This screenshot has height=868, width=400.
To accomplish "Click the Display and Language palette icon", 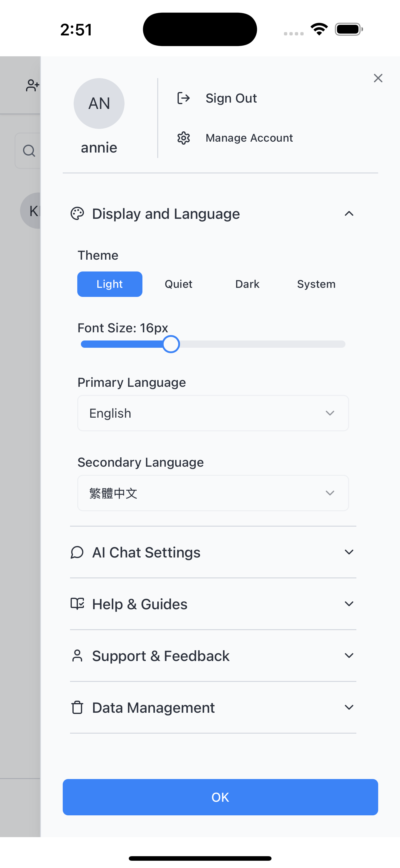I will [x=77, y=214].
